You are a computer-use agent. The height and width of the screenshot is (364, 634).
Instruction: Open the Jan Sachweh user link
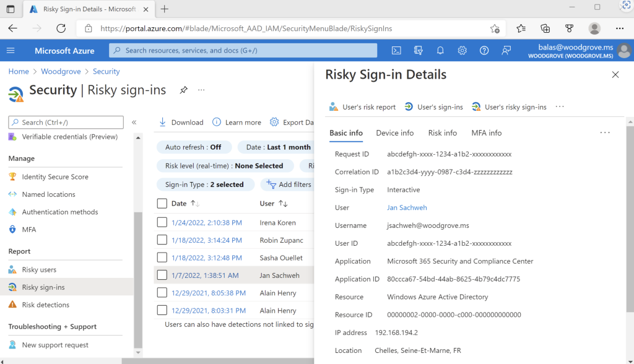(x=407, y=207)
